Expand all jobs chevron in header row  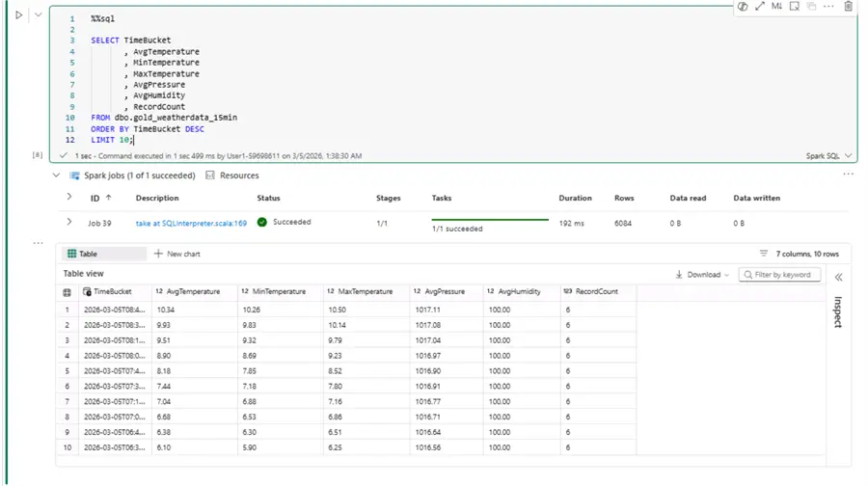[x=69, y=197]
